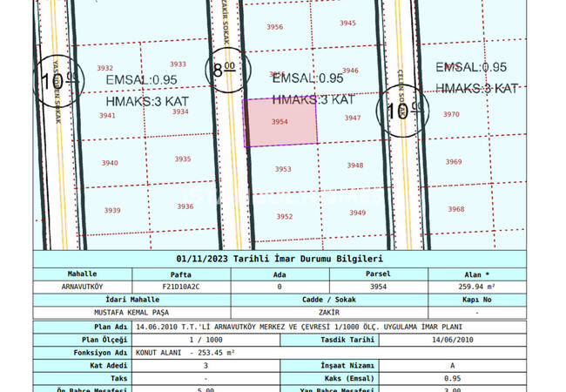
Task: Click parcel 3953 on the map
Action: pos(283,170)
